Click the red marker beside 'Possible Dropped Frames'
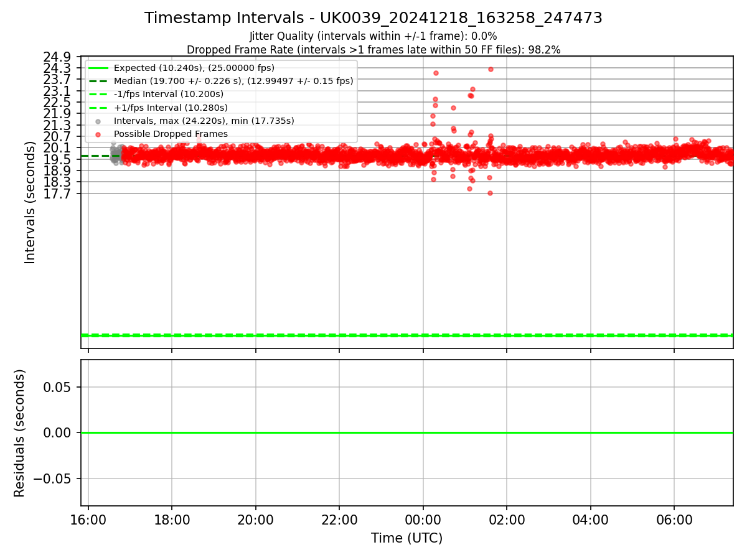This screenshot has width=747, height=560. 98,134
